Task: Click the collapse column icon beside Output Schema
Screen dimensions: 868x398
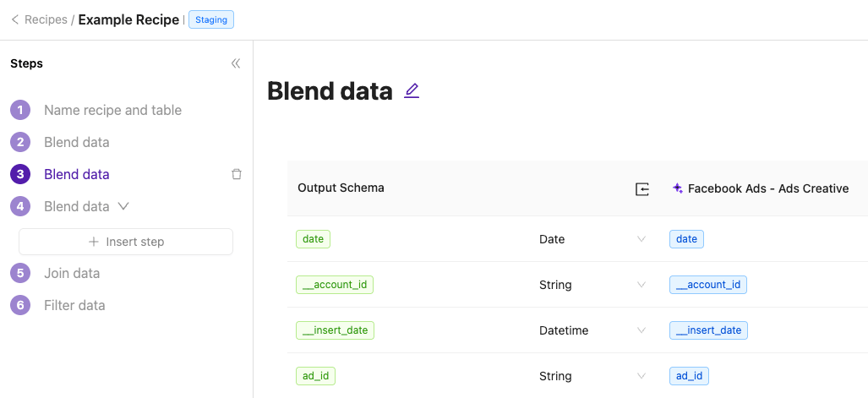Action: [642, 189]
